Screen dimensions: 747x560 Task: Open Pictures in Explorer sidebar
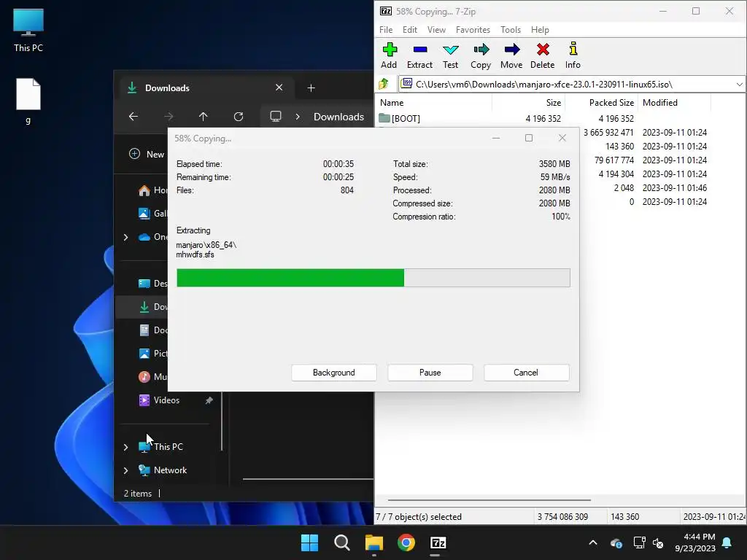152,354
